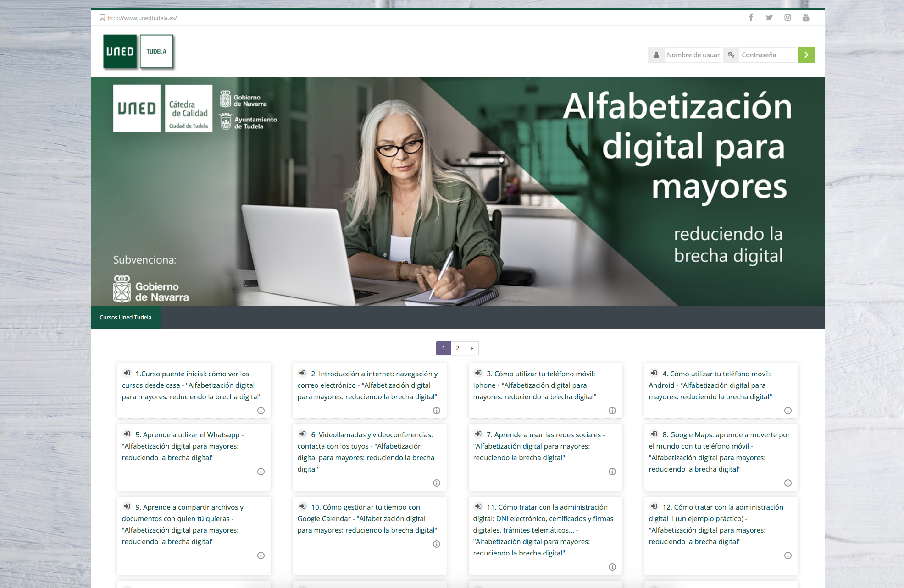Viewport: 904px width, 588px height.
Task: Click the UNED logo in header
Action: coord(120,52)
